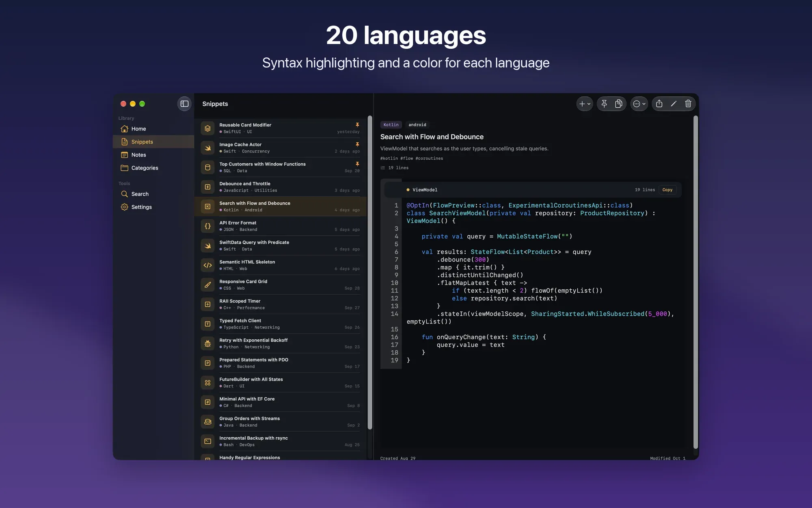This screenshot has width=812, height=508.
Task: Click the duplicate snippet icon
Action: pyautogui.click(x=619, y=104)
